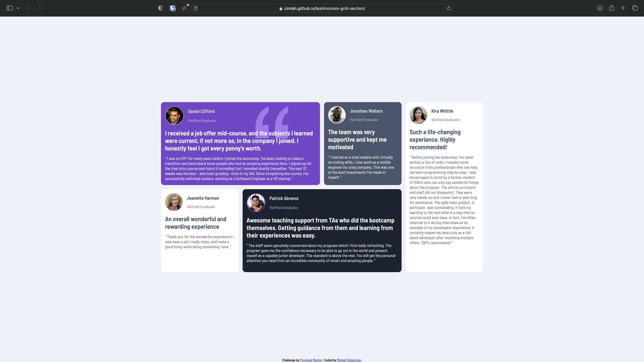The width and height of the screenshot is (644, 362).
Task: Open the sidebar options dropdown chevron
Action: (x=18, y=8)
